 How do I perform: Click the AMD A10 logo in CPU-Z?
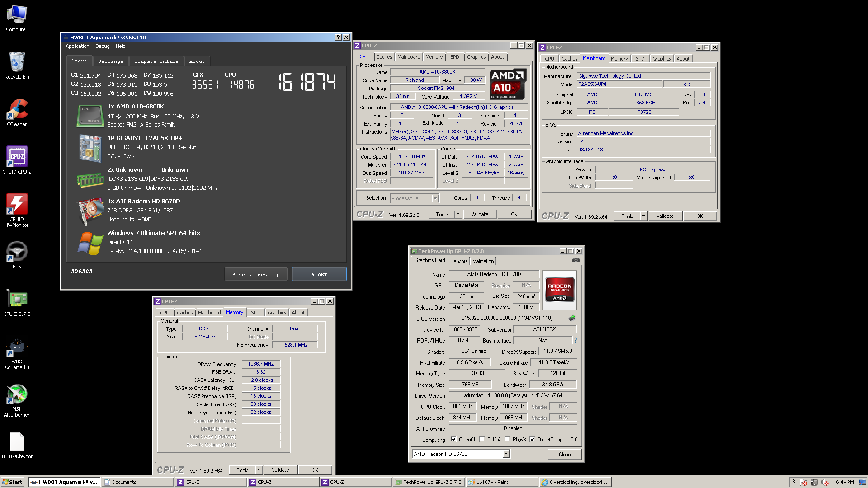pos(507,84)
